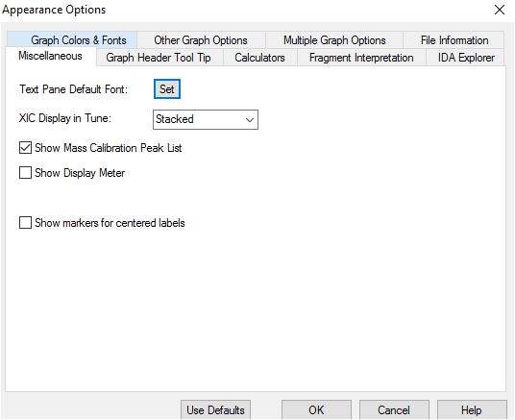Uncheck Show Mass Calibration Peak List
Viewport: 515px width, 420px height.
click(25, 148)
